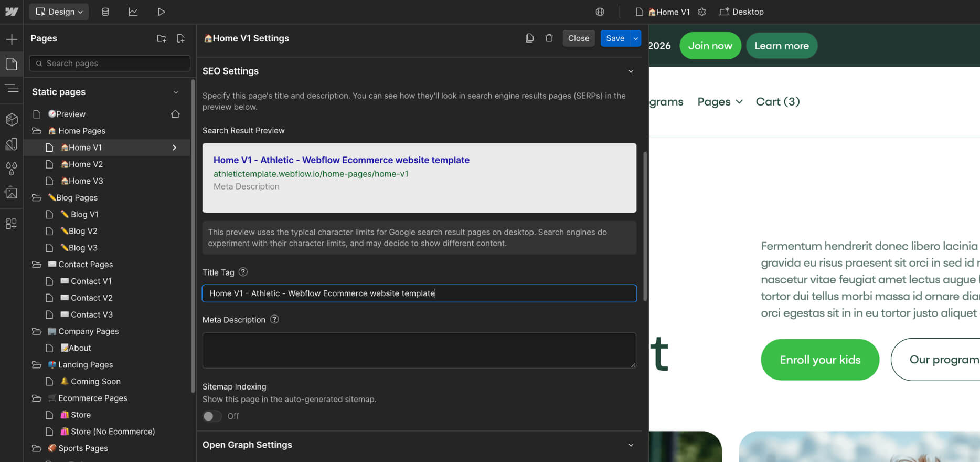The image size is (980, 462).
Task: Delete page trash icon
Action: (549, 38)
